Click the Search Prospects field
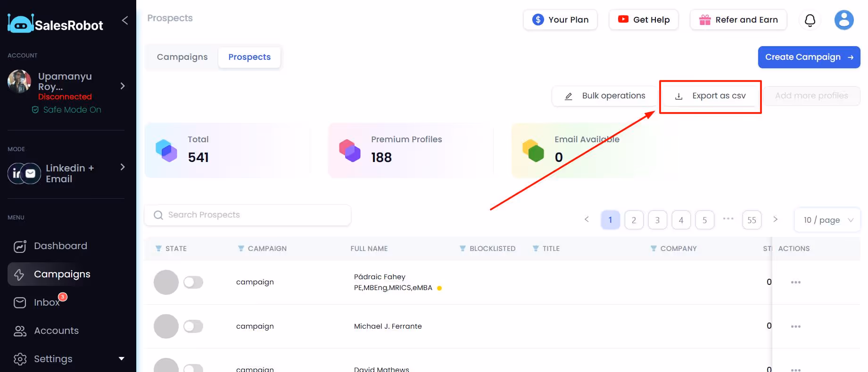 (x=248, y=215)
